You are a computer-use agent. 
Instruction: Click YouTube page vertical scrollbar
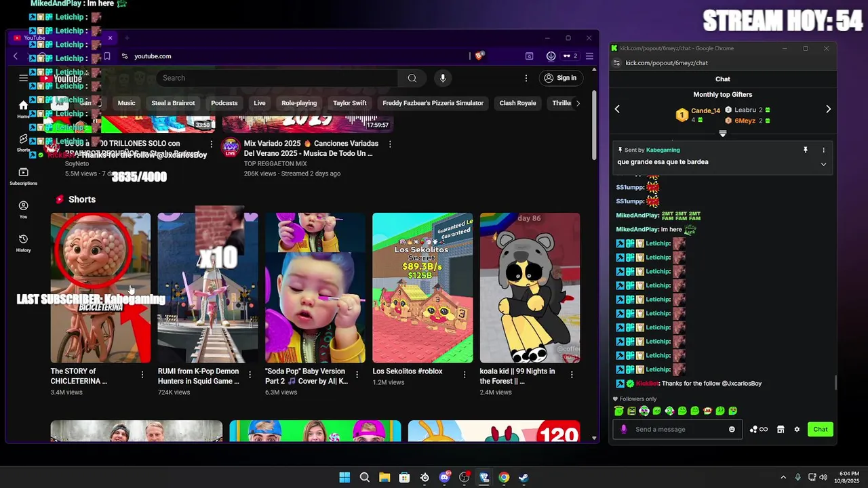(595, 125)
